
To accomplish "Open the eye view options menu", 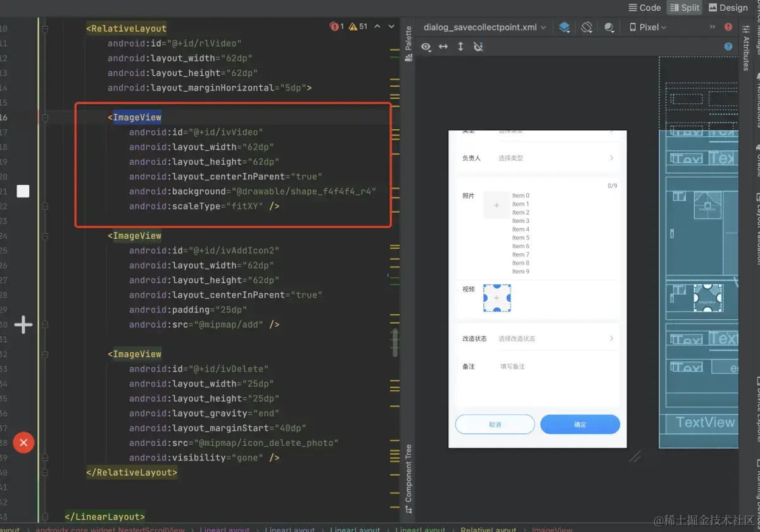I will point(427,47).
